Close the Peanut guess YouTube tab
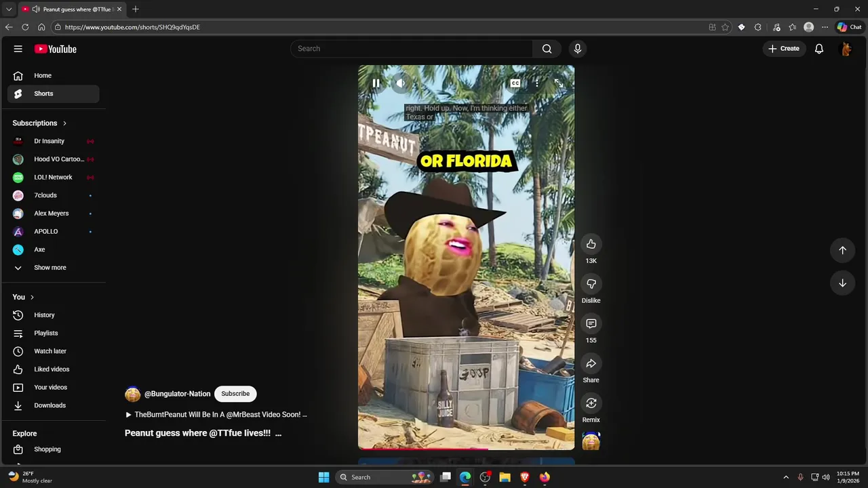Viewport: 868px width, 488px height. [x=119, y=9]
